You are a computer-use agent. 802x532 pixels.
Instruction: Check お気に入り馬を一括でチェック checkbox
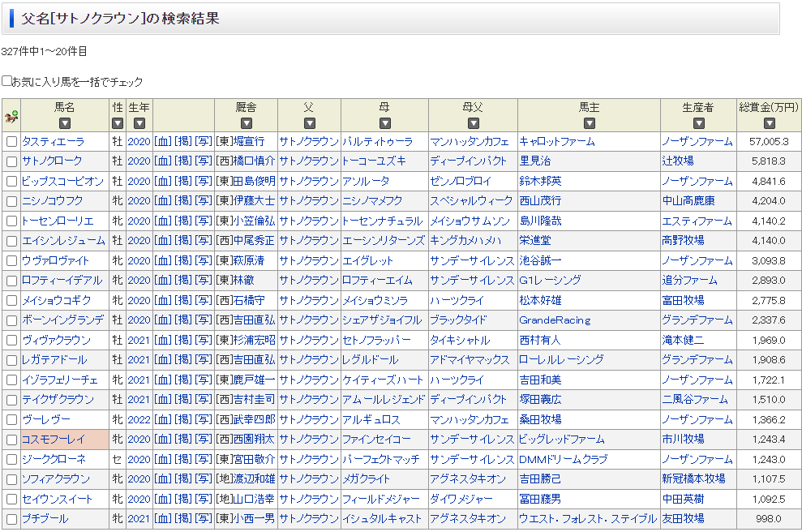click(7, 81)
